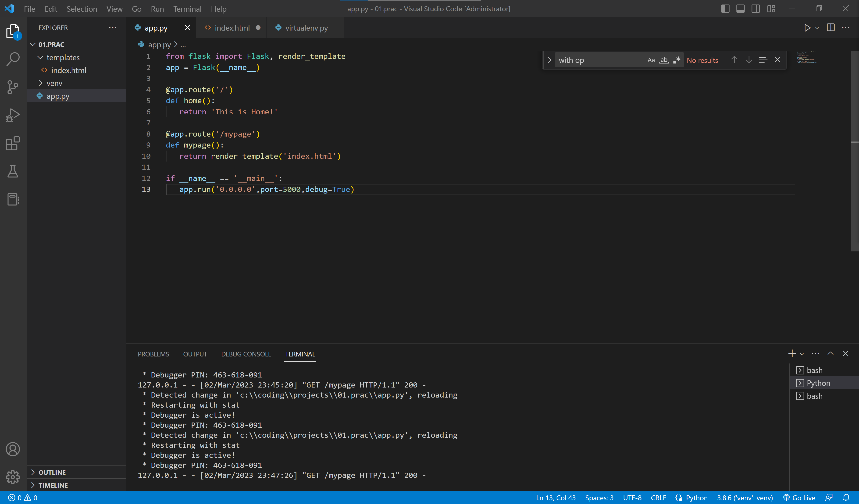Toggle Use Regular Expression in find widget
859x504 pixels.
pos(677,60)
